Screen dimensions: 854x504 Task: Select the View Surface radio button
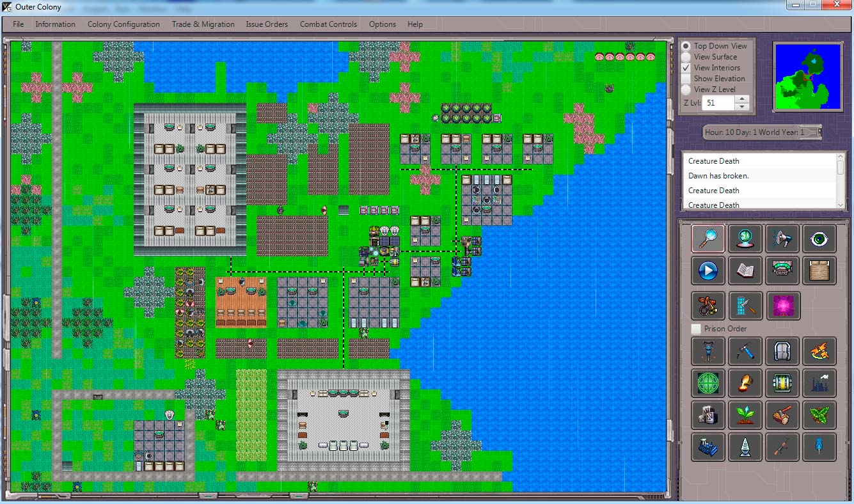coord(686,57)
